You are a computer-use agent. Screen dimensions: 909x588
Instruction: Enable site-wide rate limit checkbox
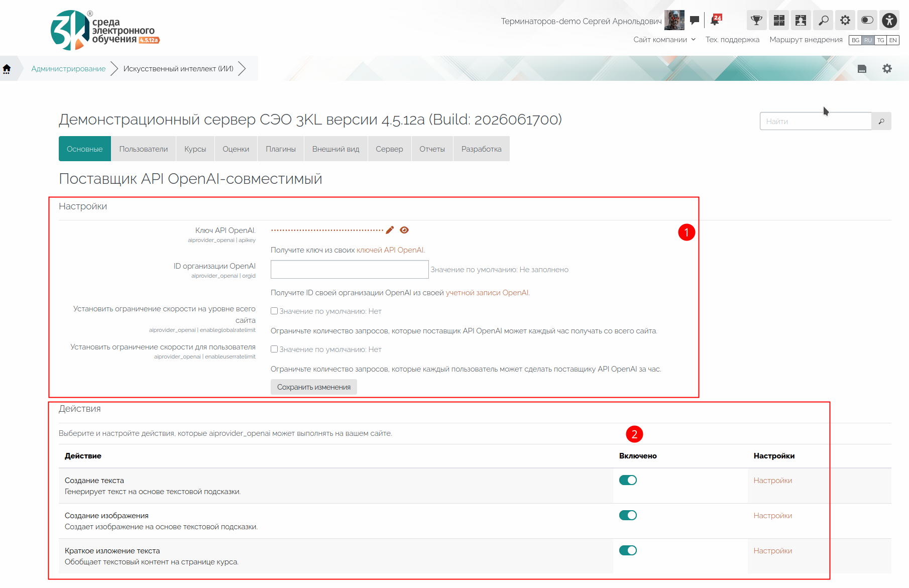coord(274,311)
